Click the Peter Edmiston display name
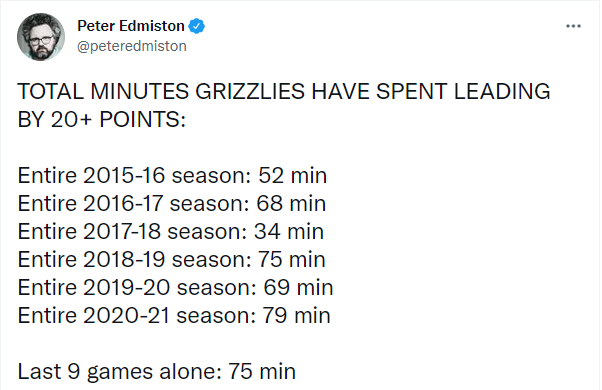This screenshot has width=602, height=390. pyautogui.click(x=131, y=26)
